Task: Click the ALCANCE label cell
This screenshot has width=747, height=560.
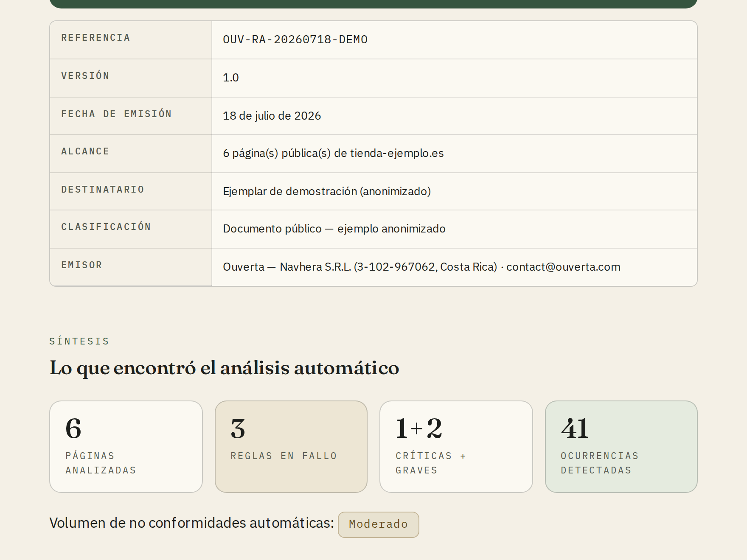Action: coord(131,154)
